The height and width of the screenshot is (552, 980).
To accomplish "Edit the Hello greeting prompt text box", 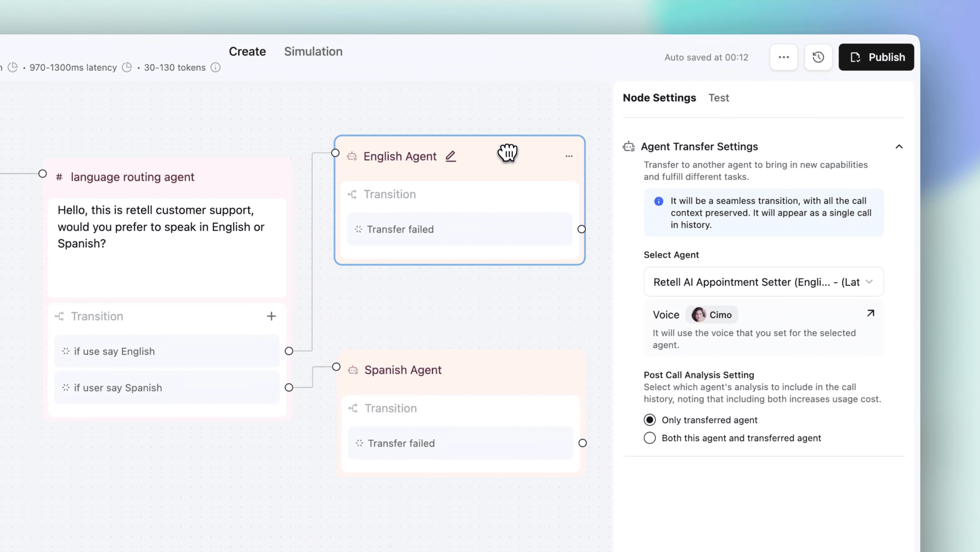I will (167, 247).
